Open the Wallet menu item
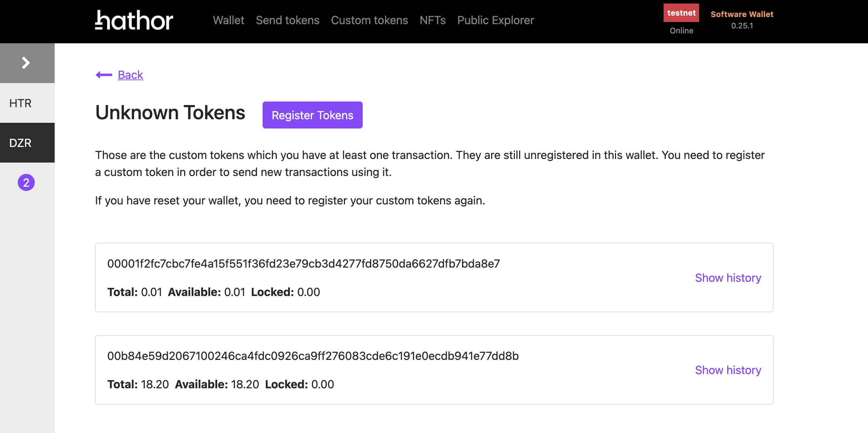Image resolution: width=868 pixels, height=433 pixels. 229,20
